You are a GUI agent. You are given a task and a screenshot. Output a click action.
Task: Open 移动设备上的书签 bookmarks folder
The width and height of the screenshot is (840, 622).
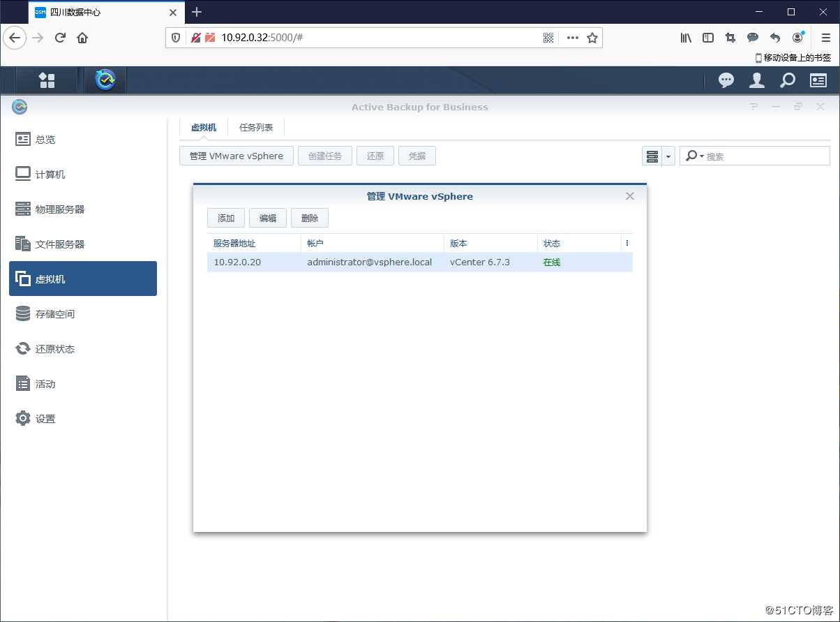tap(793, 58)
